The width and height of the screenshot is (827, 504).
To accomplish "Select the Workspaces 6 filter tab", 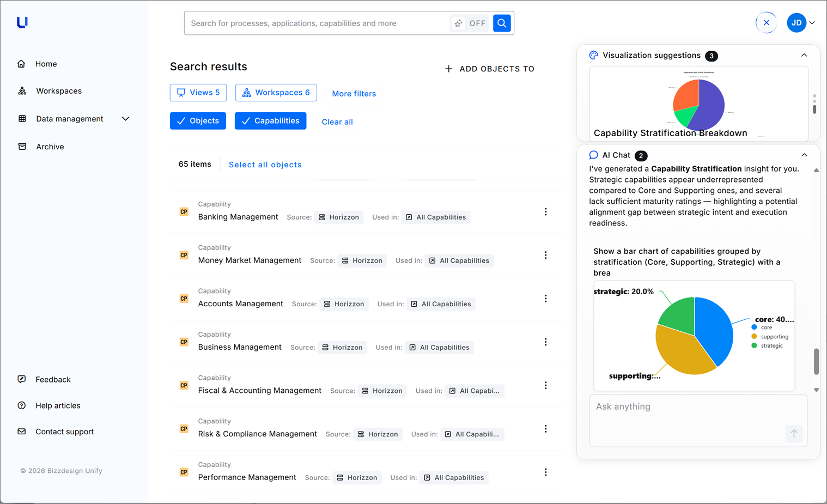I will click(x=276, y=93).
